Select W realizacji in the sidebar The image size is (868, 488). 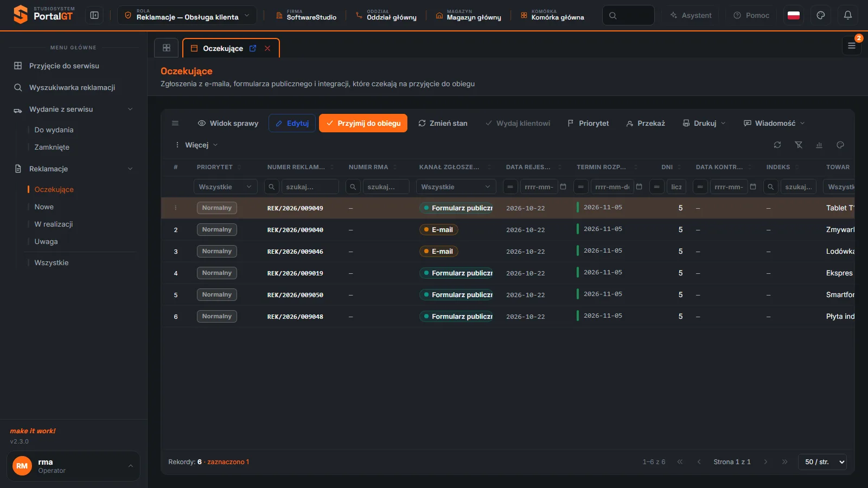click(x=54, y=224)
